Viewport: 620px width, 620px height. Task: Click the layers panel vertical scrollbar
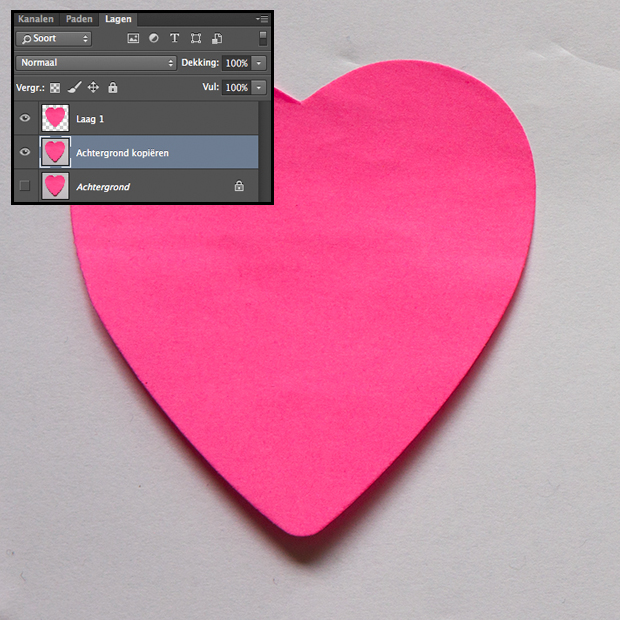coord(265,152)
